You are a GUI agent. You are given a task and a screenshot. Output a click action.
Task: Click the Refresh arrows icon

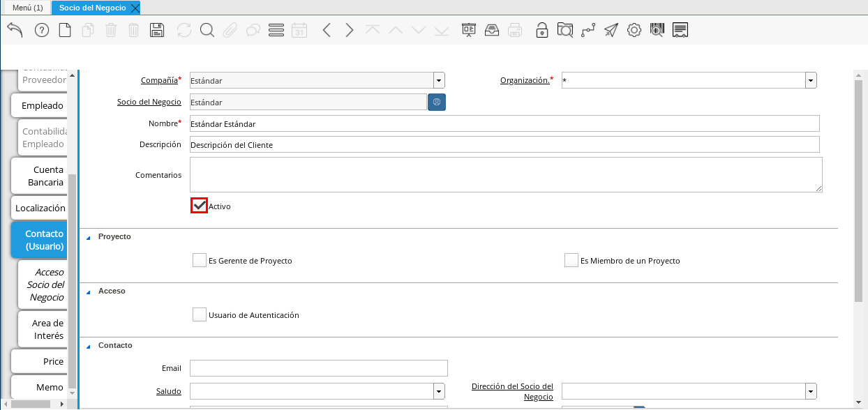tap(184, 30)
